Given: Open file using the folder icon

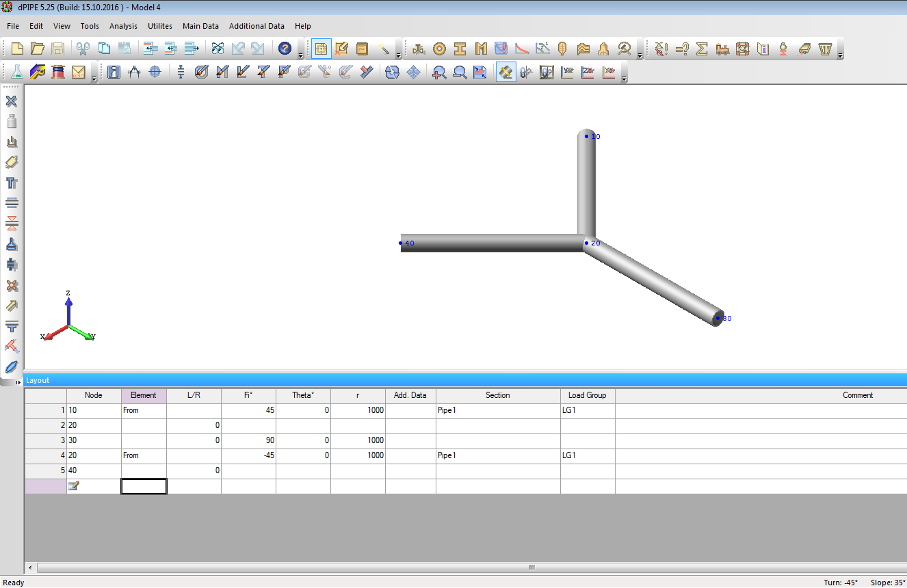Looking at the screenshot, I should [38, 49].
